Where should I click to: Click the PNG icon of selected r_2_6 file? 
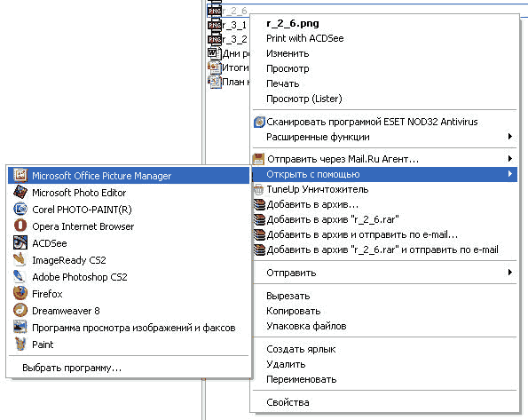pyautogui.click(x=215, y=11)
